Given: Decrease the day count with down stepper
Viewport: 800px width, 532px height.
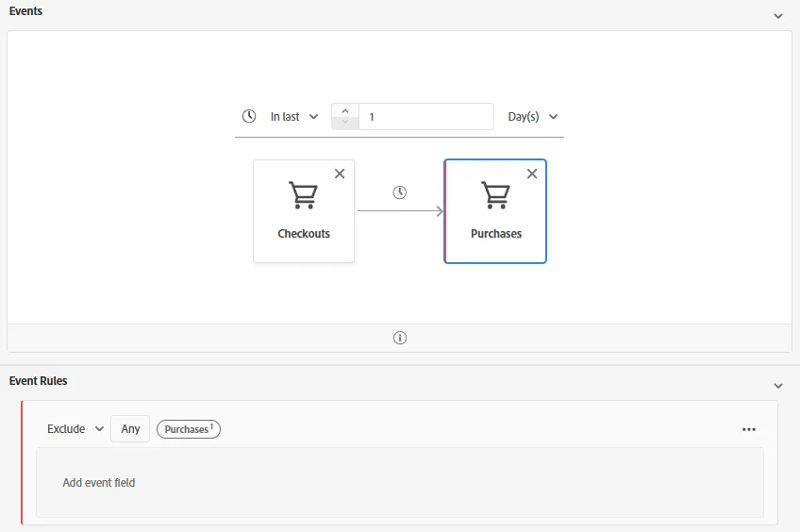Looking at the screenshot, I should pyautogui.click(x=345, y=123).
